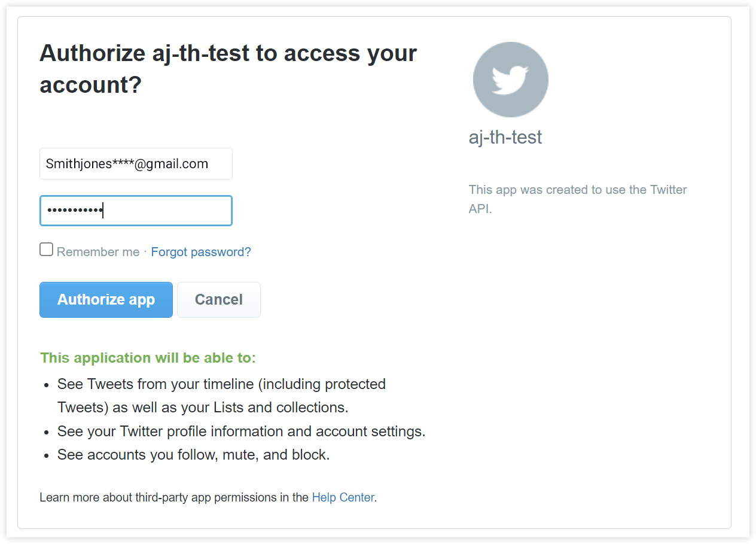Click 'See accounts you follow, mute, and block' item
This screenshot has width=756, height=544.
(x=194, y=455)
